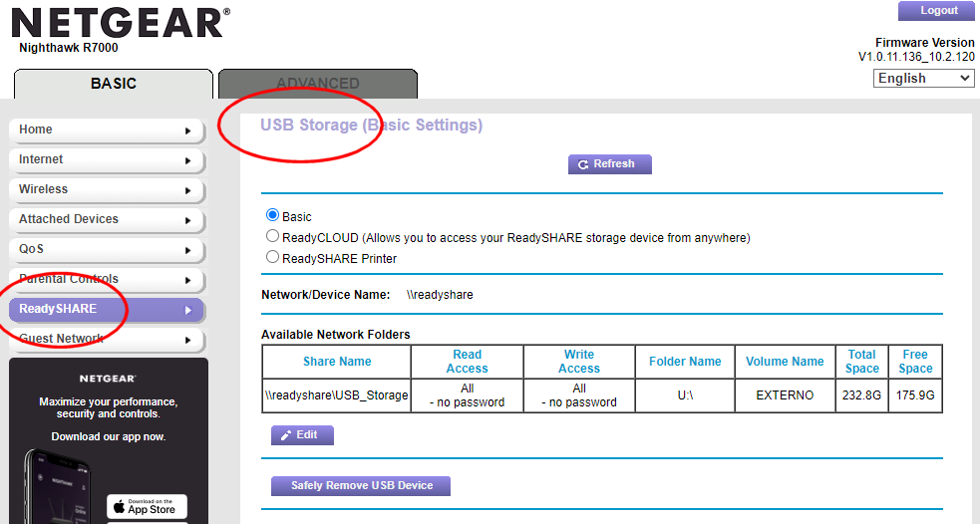The image size is (980, 524).
Task: Open the Attached Devices sidebar item
Action: (107, 220)
